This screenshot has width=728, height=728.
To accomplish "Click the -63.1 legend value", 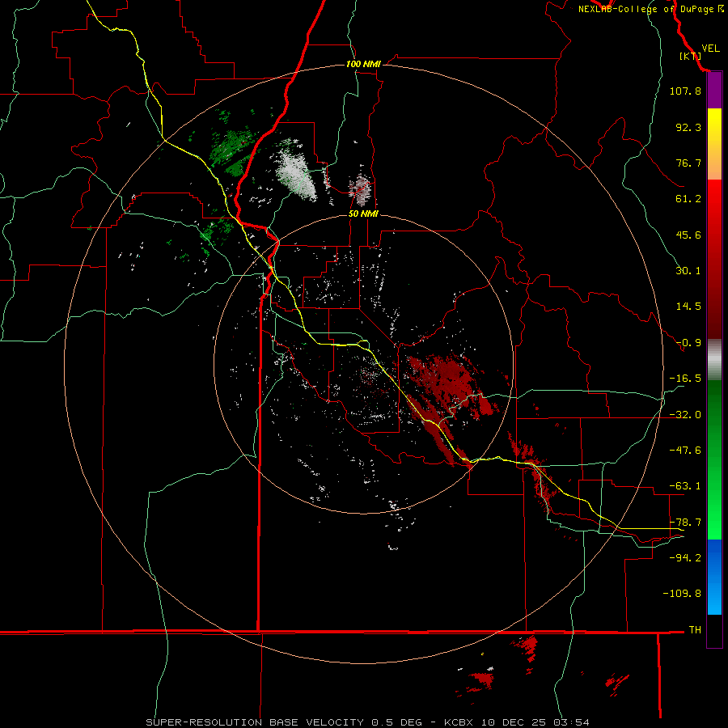I will 685,486.
